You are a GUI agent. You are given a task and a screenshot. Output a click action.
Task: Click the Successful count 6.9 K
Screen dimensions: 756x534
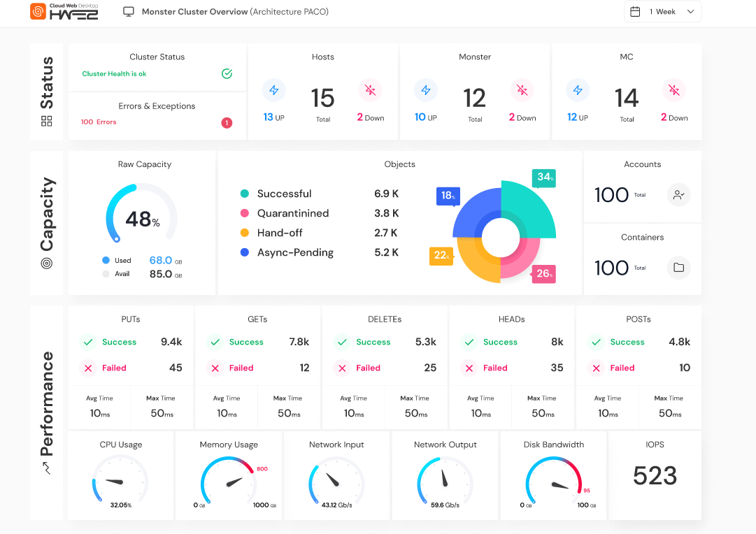(x=386, y=194)
